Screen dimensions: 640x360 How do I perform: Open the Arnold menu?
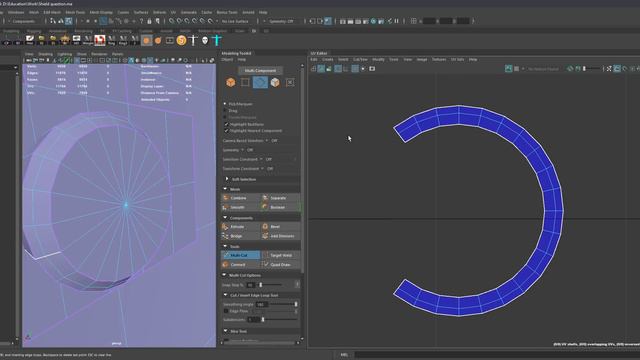tap(248, 12)
